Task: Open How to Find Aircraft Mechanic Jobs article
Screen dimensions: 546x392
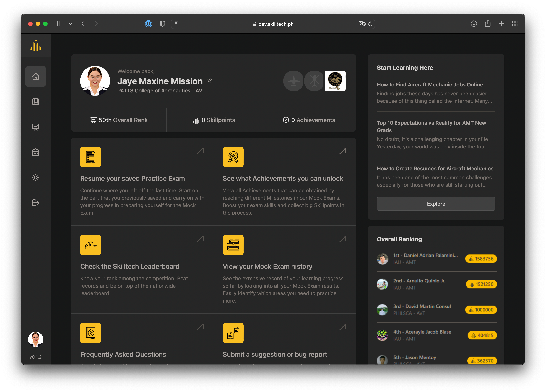Action: [430, 85]
